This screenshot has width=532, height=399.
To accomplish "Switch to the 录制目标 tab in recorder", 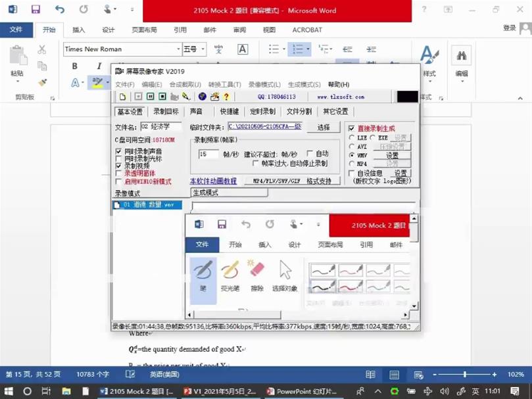I will pyautogui.click(x=166, y=111).
